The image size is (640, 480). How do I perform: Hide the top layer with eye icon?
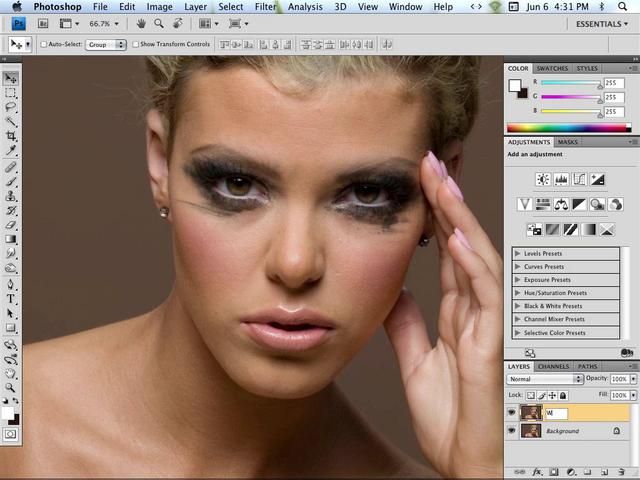511,413
